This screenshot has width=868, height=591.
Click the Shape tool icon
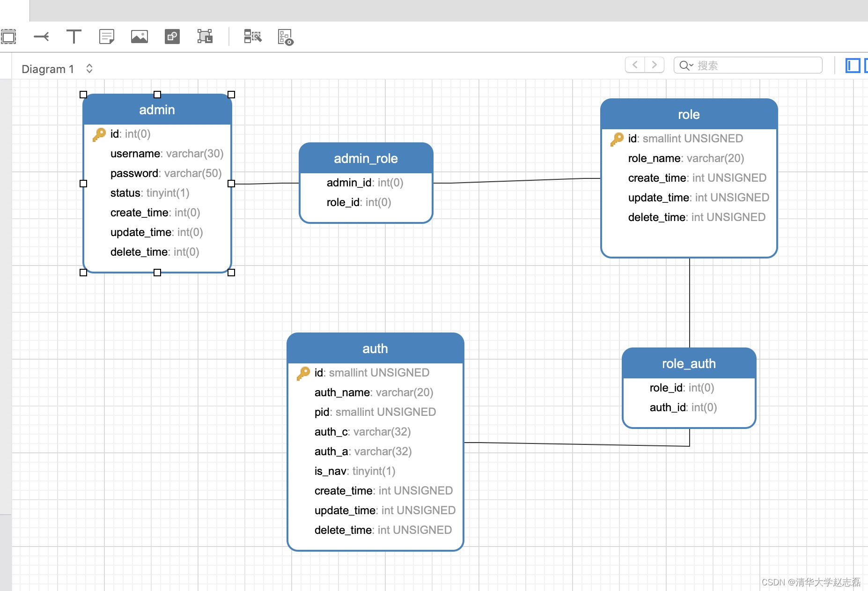point(172,37)
